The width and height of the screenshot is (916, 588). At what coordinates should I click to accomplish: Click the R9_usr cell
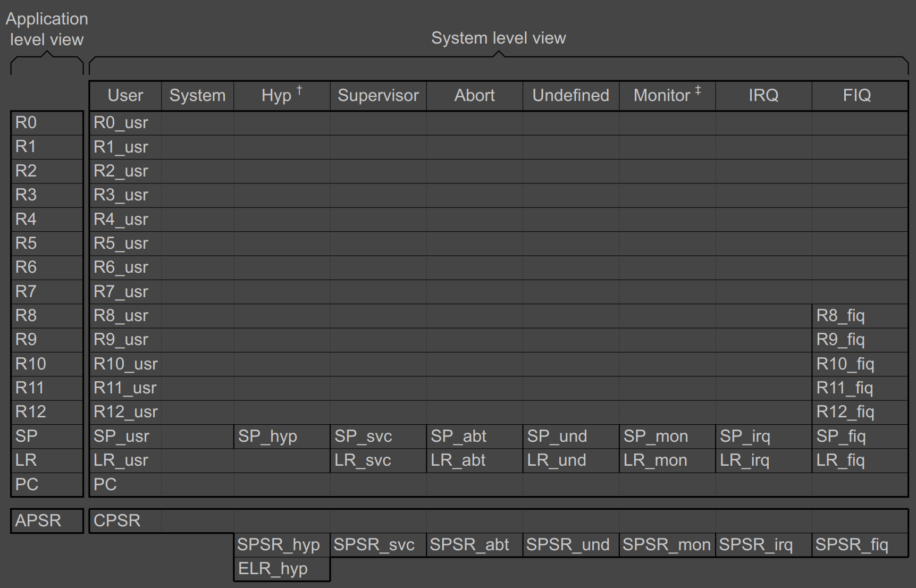(125, 340)
